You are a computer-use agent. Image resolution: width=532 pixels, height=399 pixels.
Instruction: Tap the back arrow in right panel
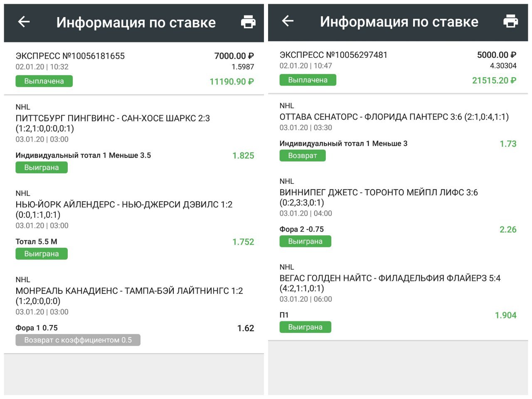click(288, 21)
